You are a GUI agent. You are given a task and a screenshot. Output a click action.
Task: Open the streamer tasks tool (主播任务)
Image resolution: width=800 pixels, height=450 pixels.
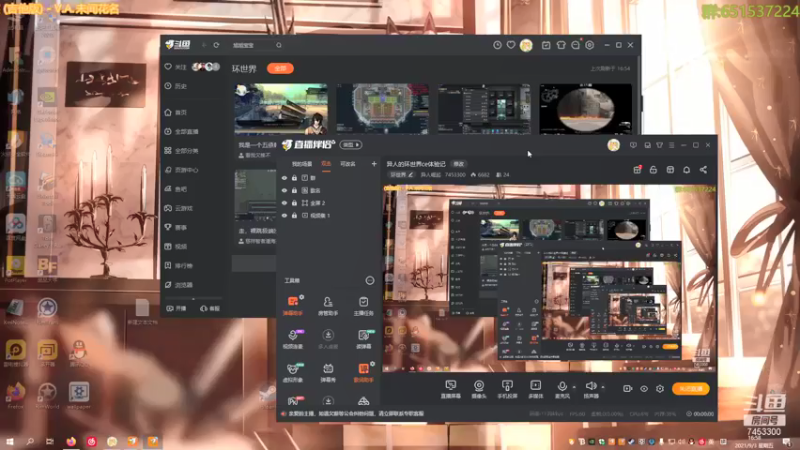pos(363,306)
